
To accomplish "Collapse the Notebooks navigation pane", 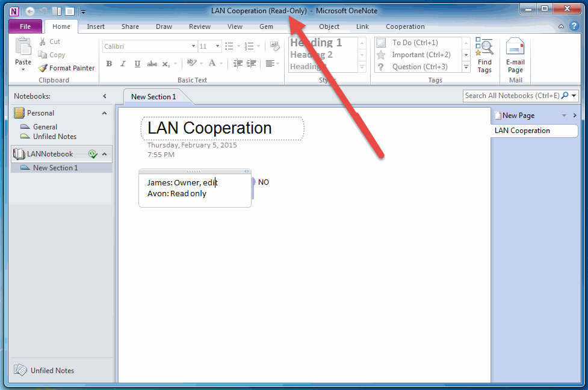I will click(105, 96).
